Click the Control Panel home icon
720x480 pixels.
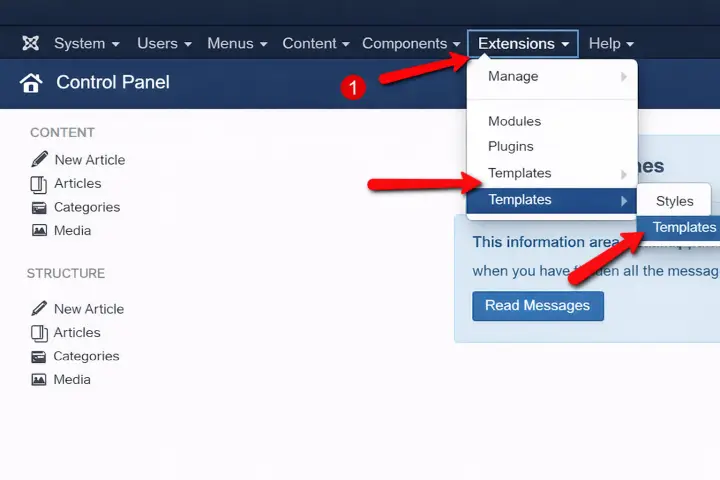point(31,83)
